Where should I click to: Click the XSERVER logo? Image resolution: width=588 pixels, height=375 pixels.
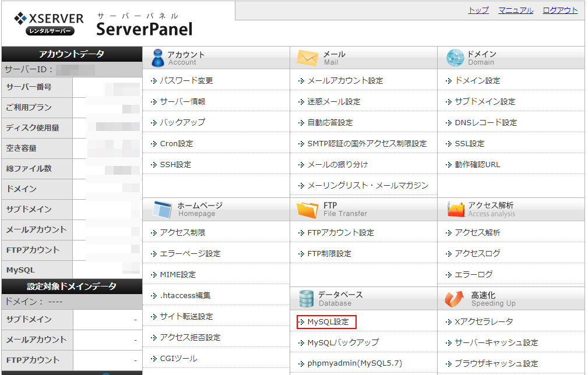click(49, 23)
